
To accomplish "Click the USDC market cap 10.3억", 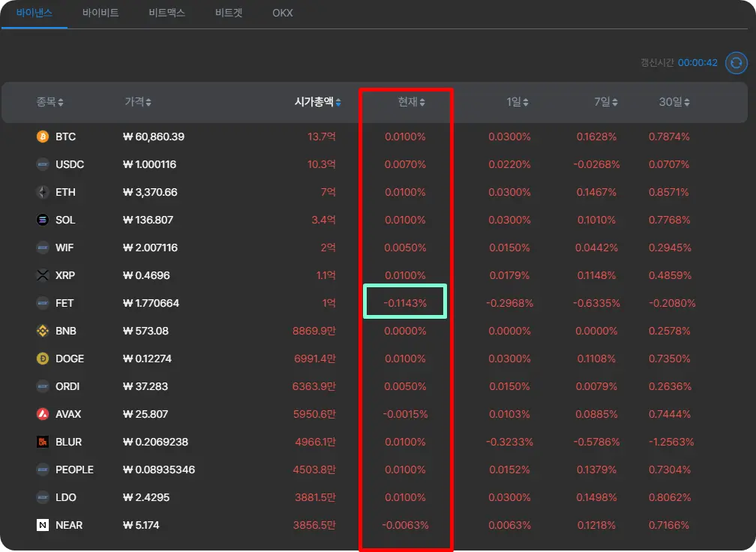I will click(x=322, y=164).
